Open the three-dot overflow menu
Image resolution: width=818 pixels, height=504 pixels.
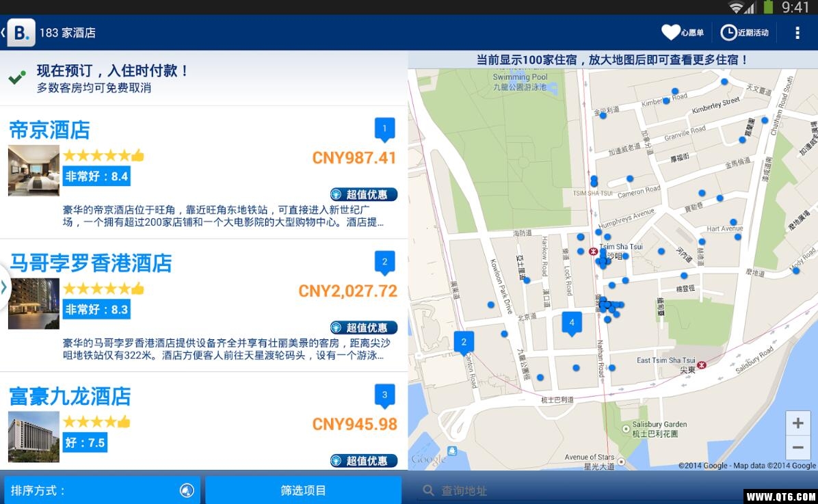tap(797, 33)
